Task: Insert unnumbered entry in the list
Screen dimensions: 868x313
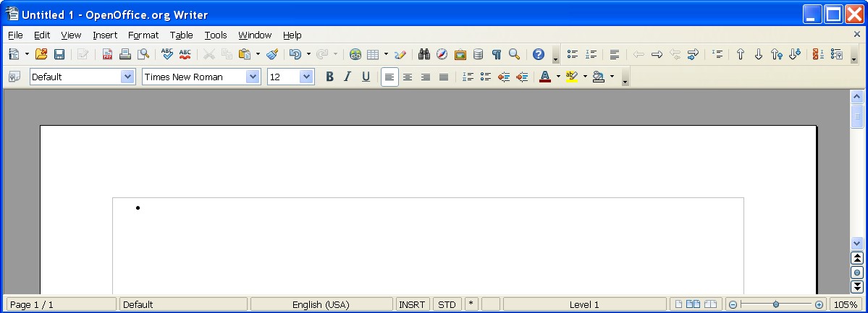Action: [717, 54]
